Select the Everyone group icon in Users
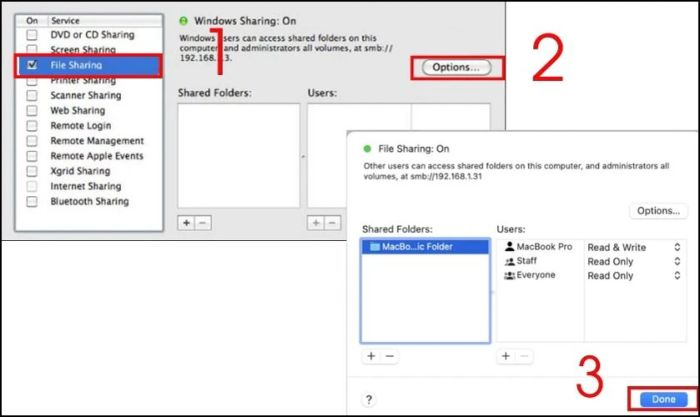Image resolution: width=700 pixels, height=417 pixels. (x=509, y=275)
